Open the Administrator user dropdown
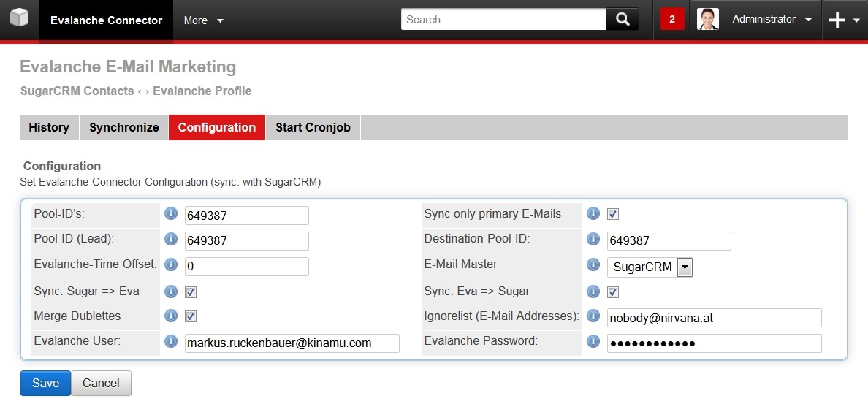This screenshot has width=868, height=404. (772, 20)
